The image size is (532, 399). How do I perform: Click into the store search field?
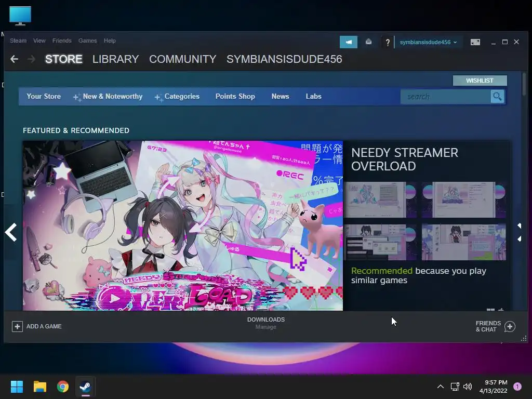pyautogui.click(x=445, y=97)
